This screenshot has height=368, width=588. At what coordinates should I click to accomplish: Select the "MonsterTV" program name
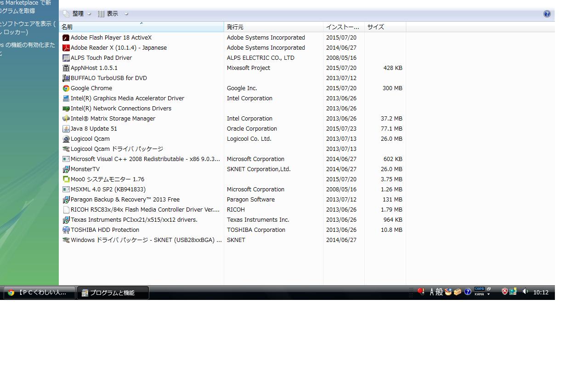pos(85,169)
